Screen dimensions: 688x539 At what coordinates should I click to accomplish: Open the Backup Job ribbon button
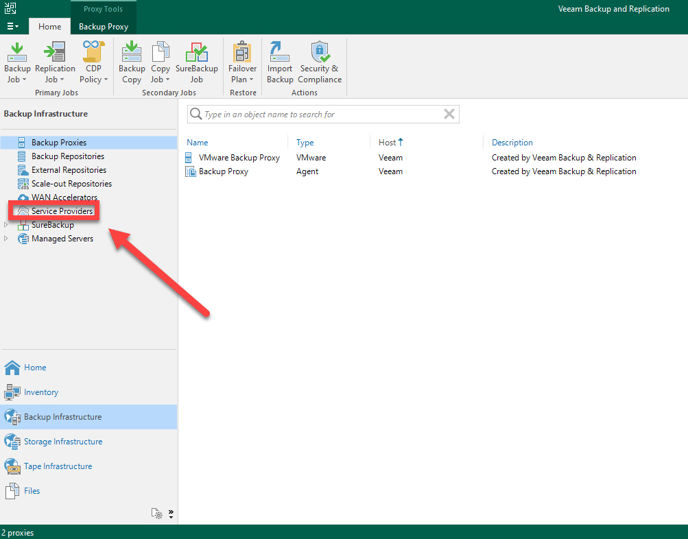coord(17,62)
